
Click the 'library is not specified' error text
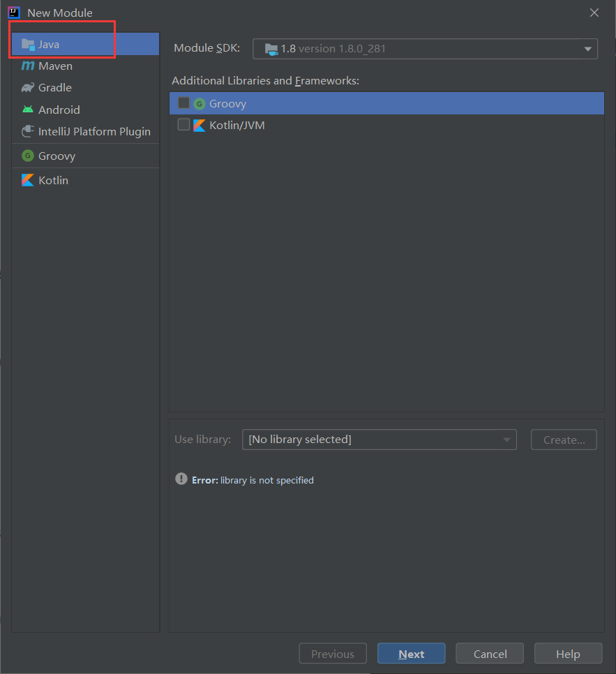[x=267, y=480]
